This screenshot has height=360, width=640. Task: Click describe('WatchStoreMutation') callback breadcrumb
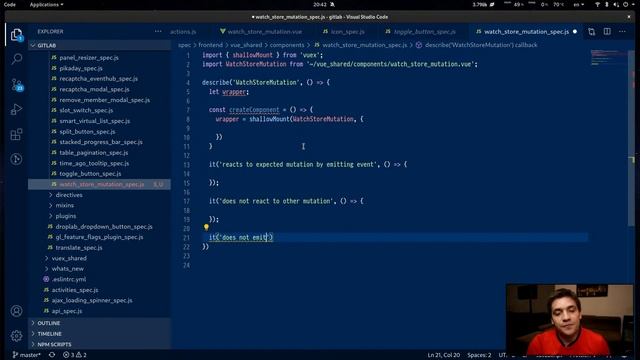[477, 45]
